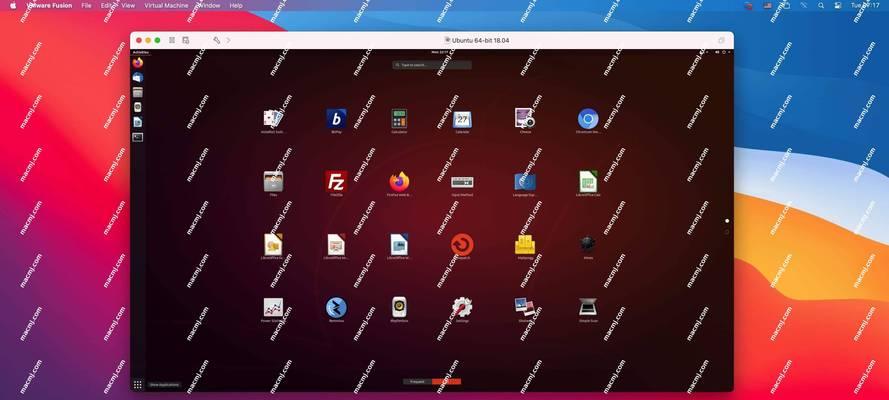Launch LibreOffice Draw

coord(273,244)
